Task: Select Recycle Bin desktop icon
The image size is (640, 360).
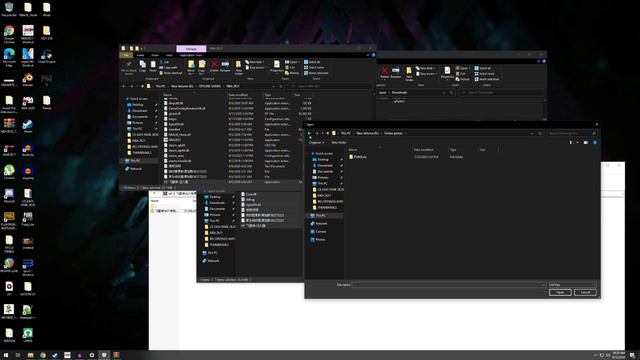Action: 9,10
